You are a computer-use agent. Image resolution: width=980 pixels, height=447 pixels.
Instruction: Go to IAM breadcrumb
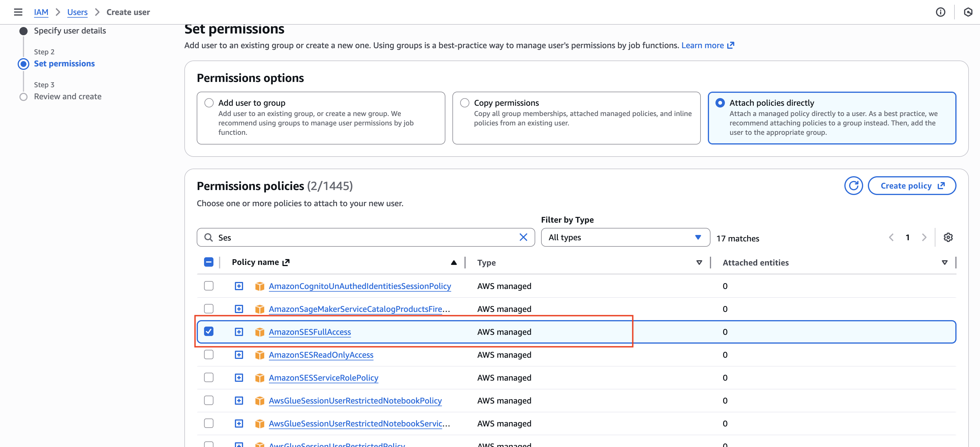point(41,12)
